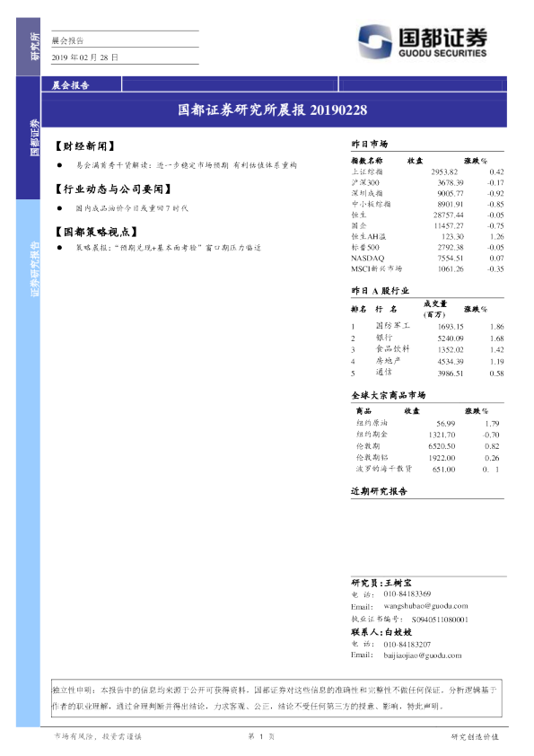This screenshot has width=534, height=756.
Task: Click the 晨会报告 header tab label
Action: click(x=70, y=85)
